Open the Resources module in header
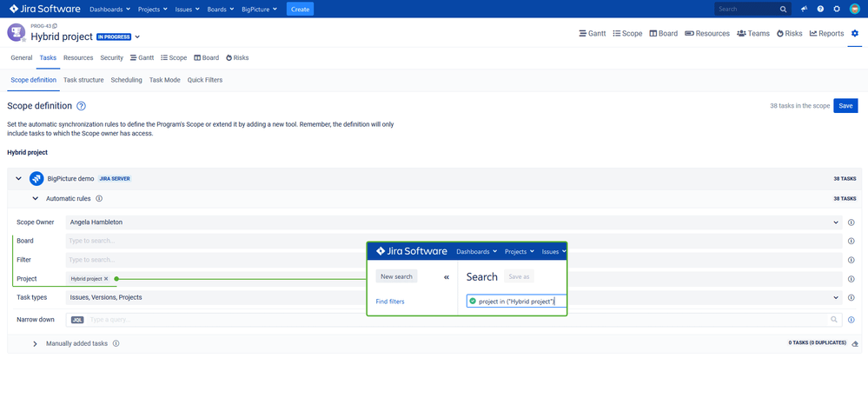This screenshot has width=868, height=398. tap(707, 33)
